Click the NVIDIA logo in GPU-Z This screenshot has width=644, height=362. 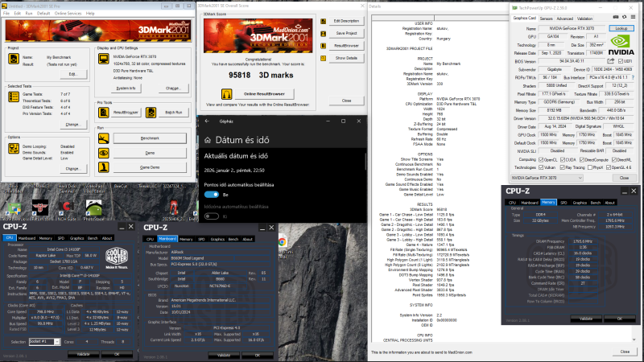(x=621, y=45)
